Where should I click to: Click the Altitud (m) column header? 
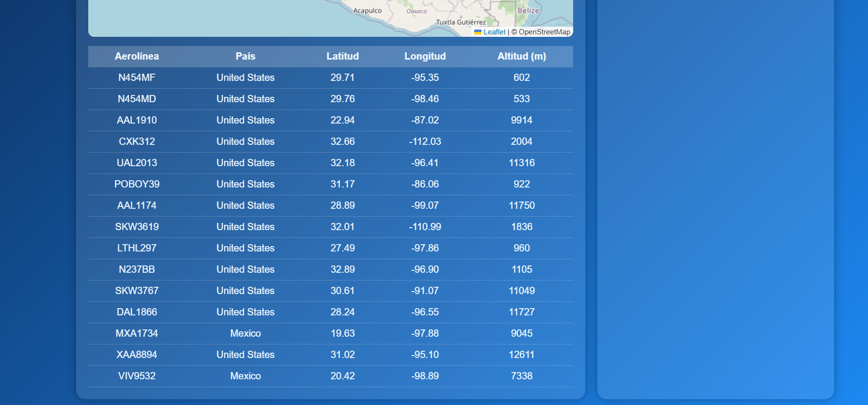522,56
